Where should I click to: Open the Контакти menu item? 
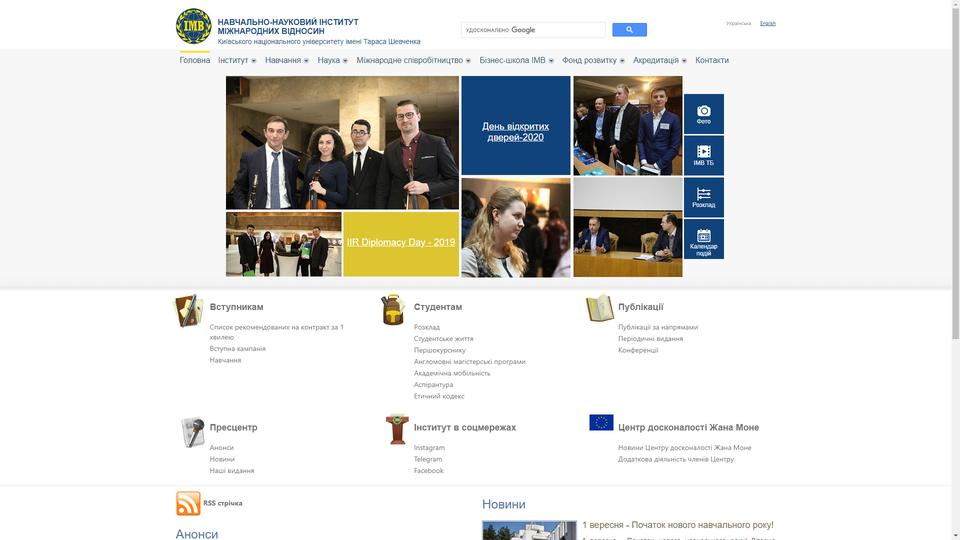(x=712, y=60)
